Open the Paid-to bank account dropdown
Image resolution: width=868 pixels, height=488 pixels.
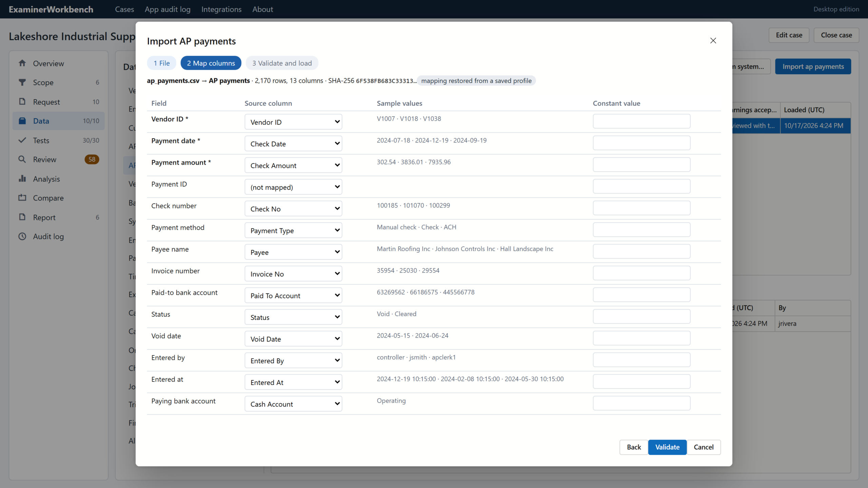(x=293, y=295)
